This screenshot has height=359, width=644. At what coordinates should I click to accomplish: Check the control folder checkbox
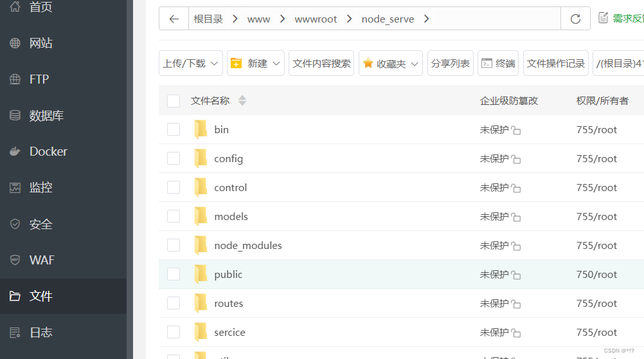coord(174,187)
